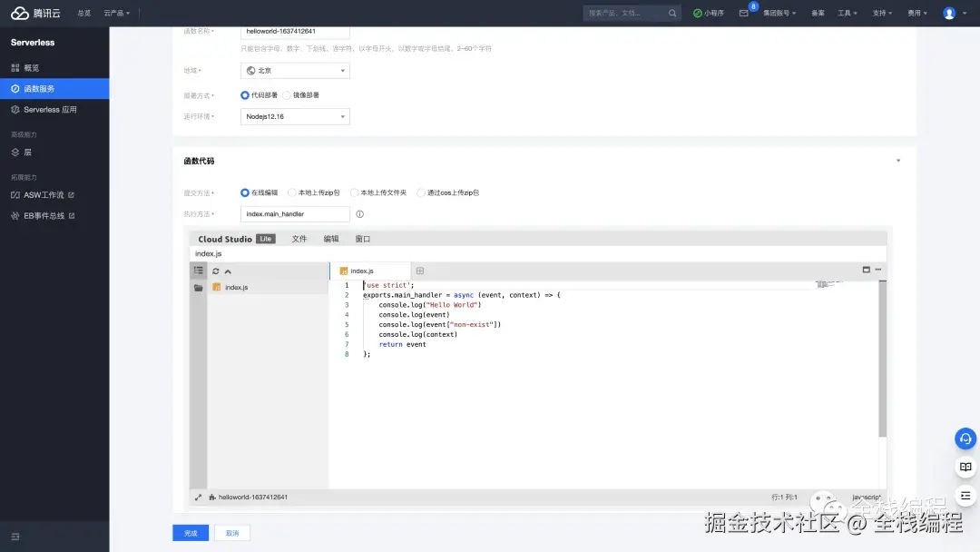Open the 支持 dropdown menu
980x552 pixels.
pyautogui.click(x=883, y=13)
